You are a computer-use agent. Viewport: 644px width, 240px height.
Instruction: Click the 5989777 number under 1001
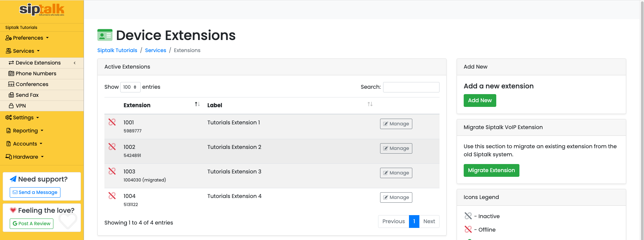coord(133,131)
